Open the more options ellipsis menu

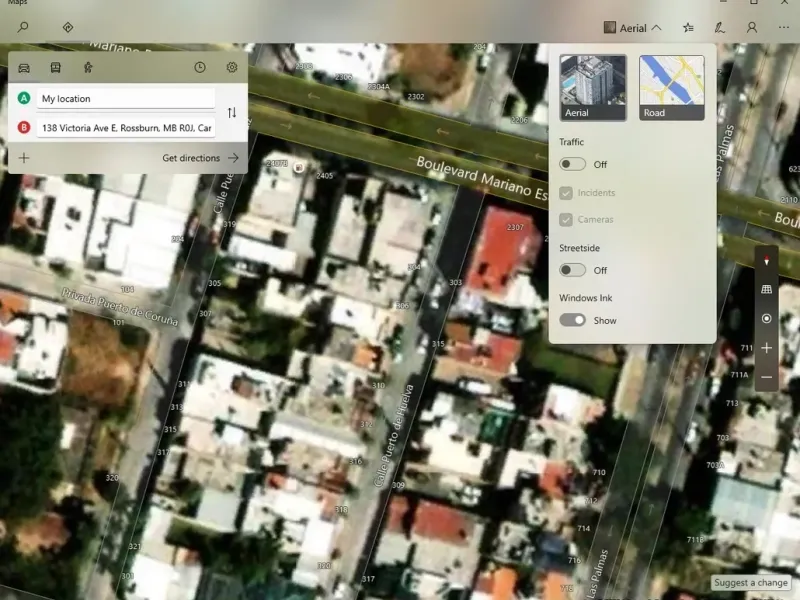(x=784, y=28)
